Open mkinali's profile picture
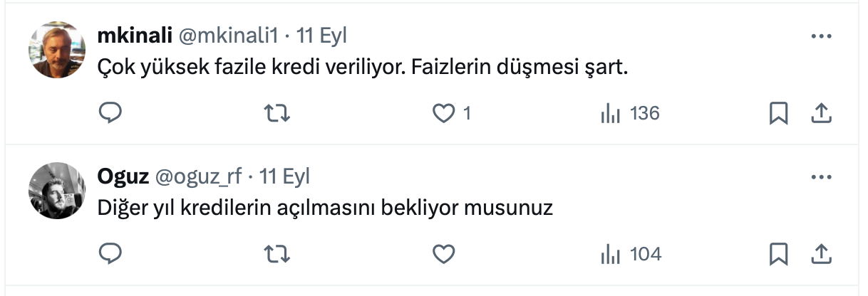Screen dimensions: 868x296 (57, 49)
